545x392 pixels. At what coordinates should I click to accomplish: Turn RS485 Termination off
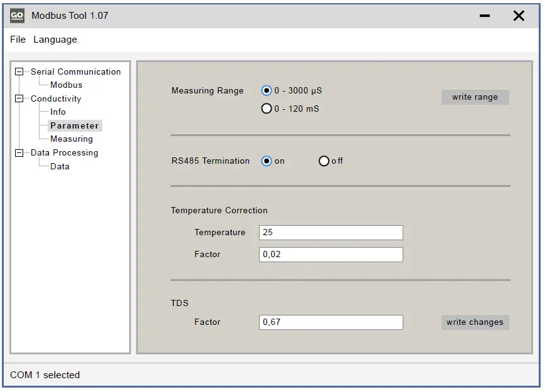(x=324, y=161)
